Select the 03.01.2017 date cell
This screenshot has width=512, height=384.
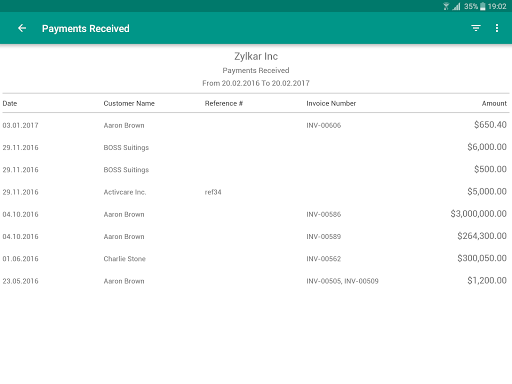point(20,125)
